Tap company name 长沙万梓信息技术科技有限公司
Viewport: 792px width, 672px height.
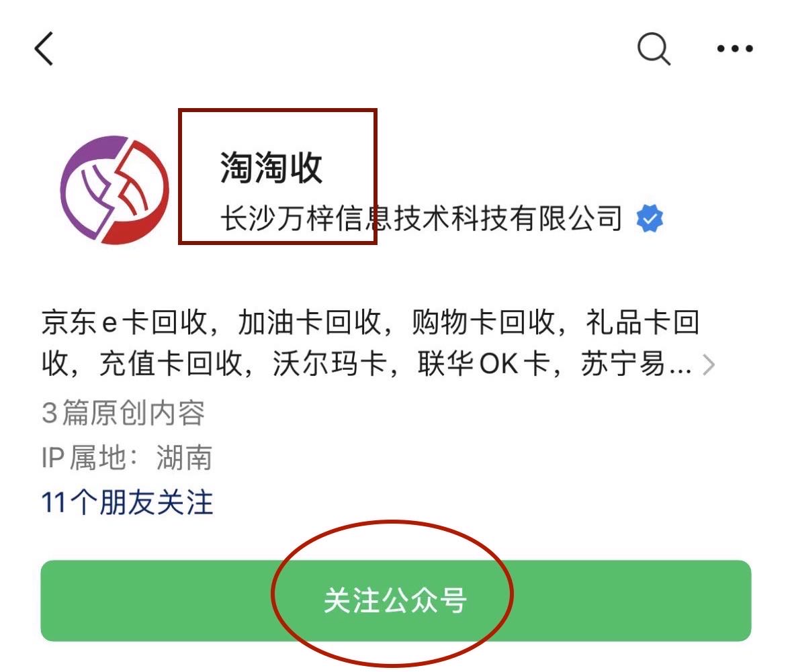[421, 219]
